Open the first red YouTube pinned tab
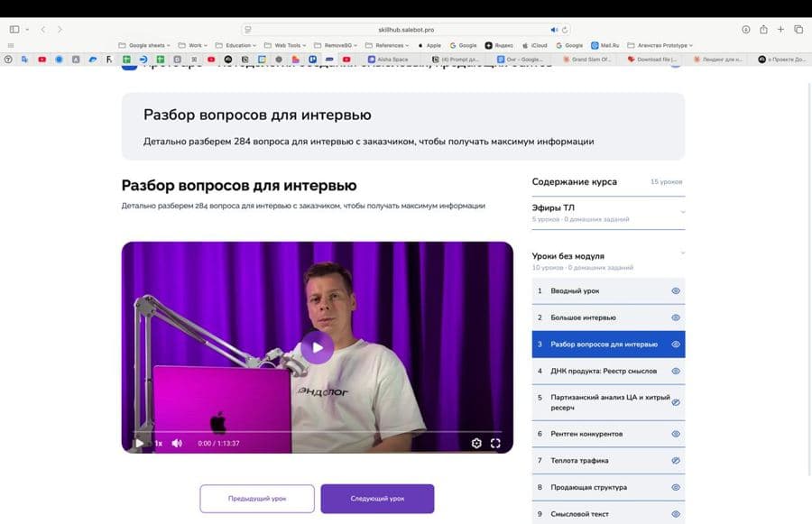Viewport: 812px width, 524px height. click(x=42, y=60)
